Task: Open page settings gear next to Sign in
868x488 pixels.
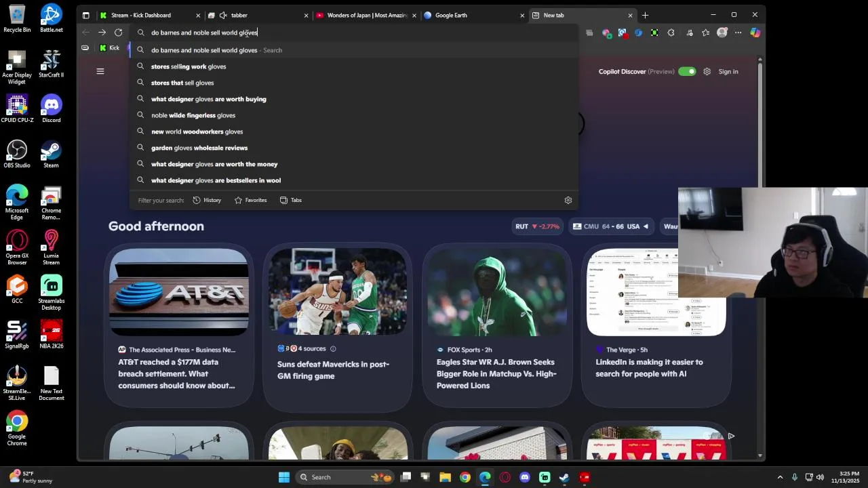Action: (707, 71)
